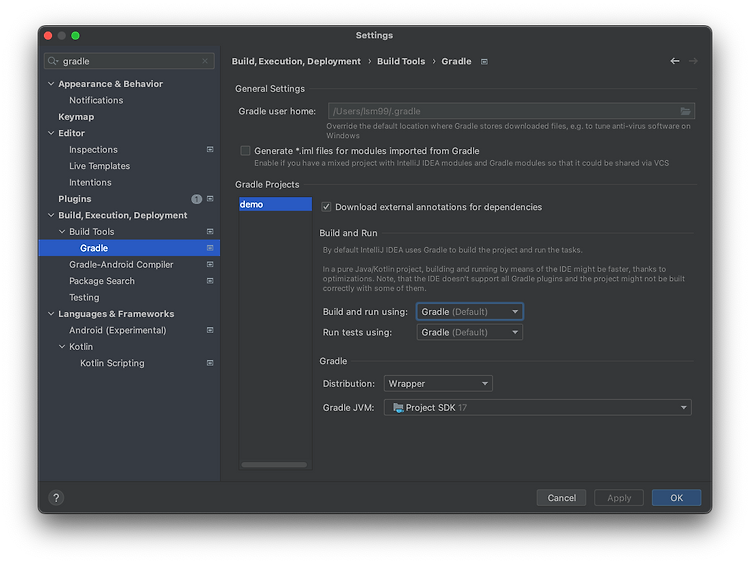Click the project icon on Inspections row

(210, 150)
